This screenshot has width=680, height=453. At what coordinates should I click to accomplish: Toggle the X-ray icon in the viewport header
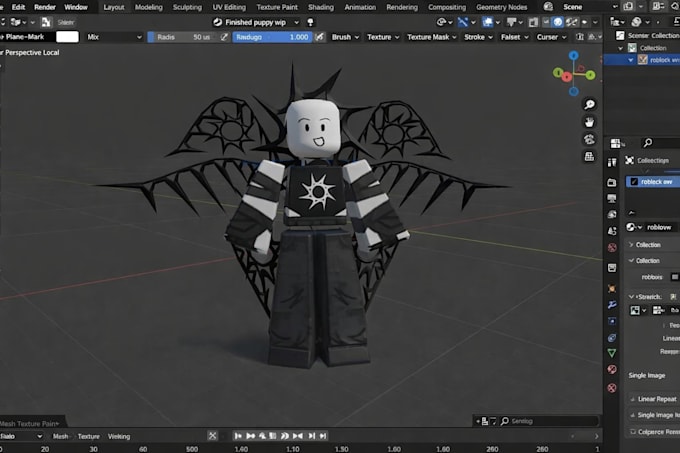[x=533, y=22]
